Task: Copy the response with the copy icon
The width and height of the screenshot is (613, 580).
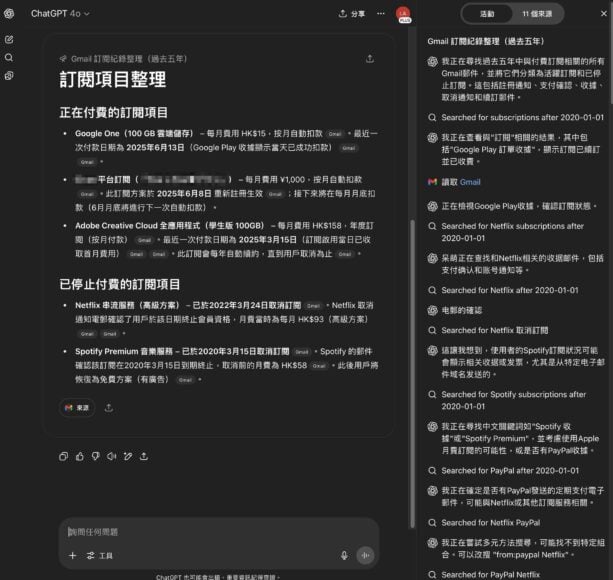Action: (63, 456)
